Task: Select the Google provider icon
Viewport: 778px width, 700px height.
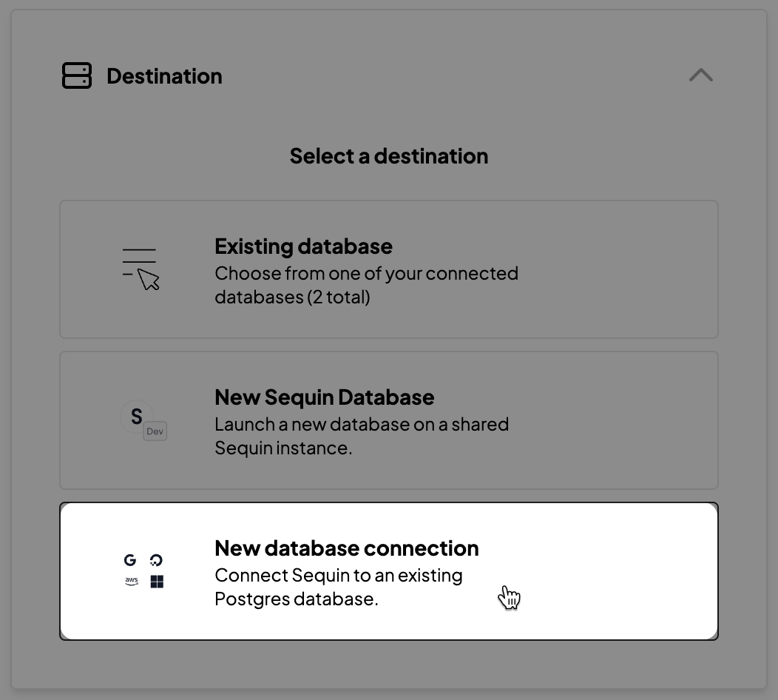Action: [130, 560]
